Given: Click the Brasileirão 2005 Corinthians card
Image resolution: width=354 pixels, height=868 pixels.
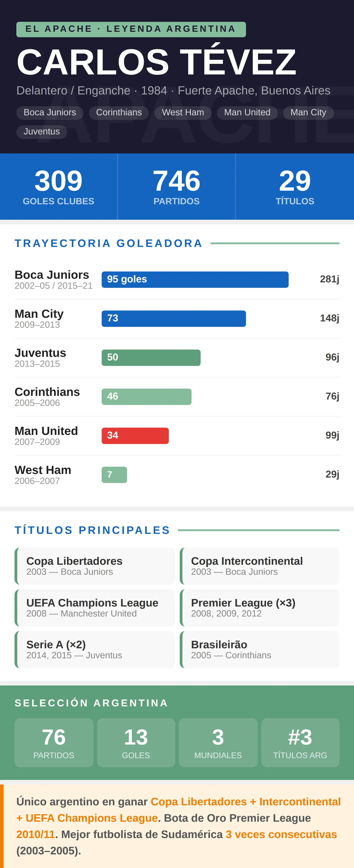Looking at the screenshot, I should [x=260, y=650].
